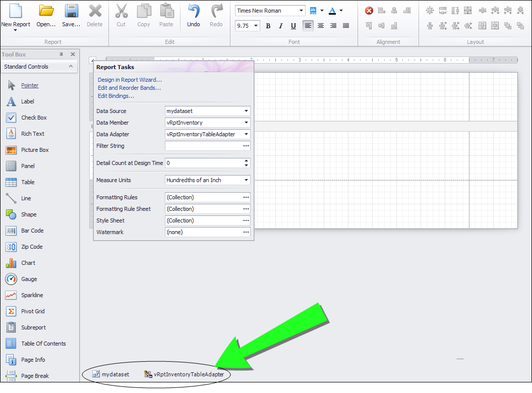532x393 pixels.
Task: Open the Times New Roman font dropdown
Action: pyautogui.click(x=301, y=11)
